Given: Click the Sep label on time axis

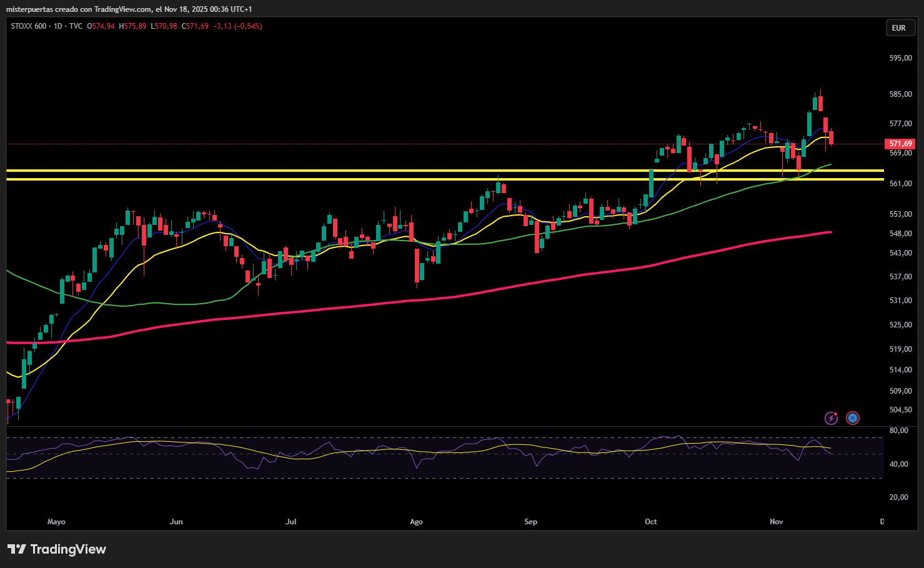Looking at the screenshot, I should [531, 522].
